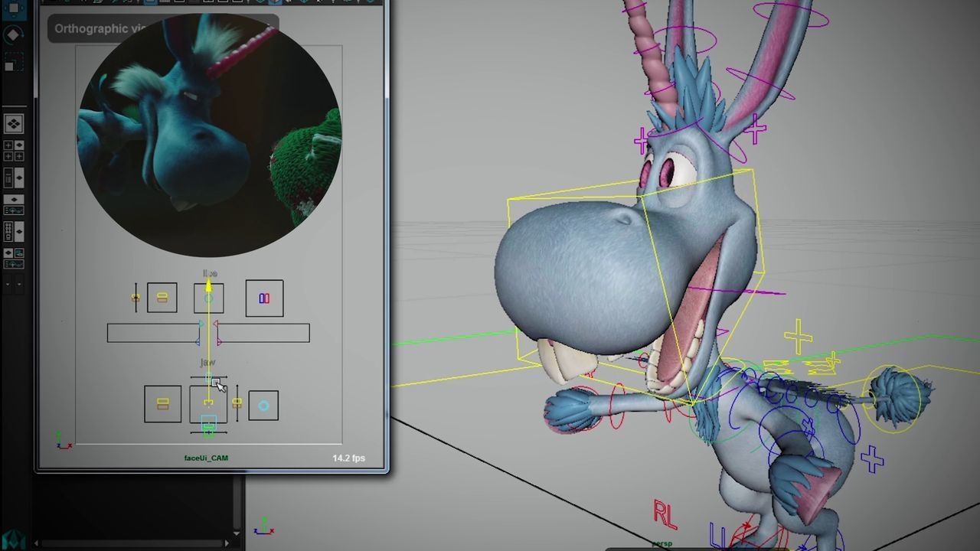
Task: Select the blue lower triangle control
Action: [x=198, y=341]
